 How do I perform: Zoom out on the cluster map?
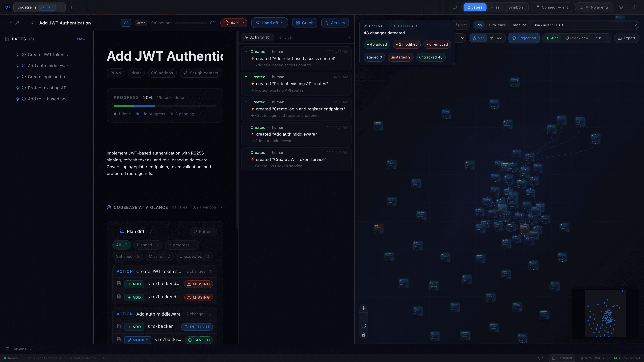[x=363, y=317]
